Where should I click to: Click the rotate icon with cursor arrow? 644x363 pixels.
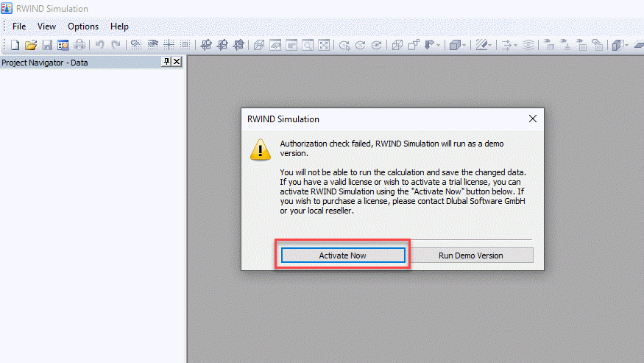tap(344, 45)
